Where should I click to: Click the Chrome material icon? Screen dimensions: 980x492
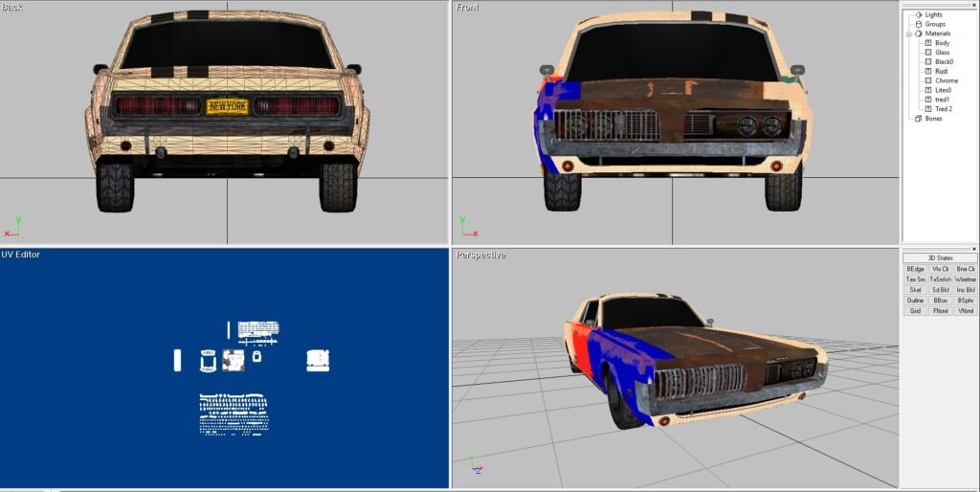(x=928, y=80)
